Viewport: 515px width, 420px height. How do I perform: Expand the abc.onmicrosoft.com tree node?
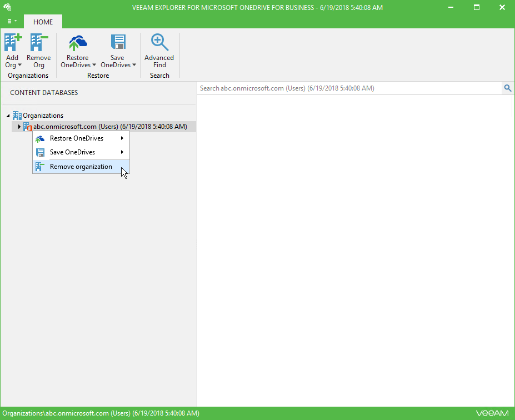pyautogui.click(x=19, y=127)
